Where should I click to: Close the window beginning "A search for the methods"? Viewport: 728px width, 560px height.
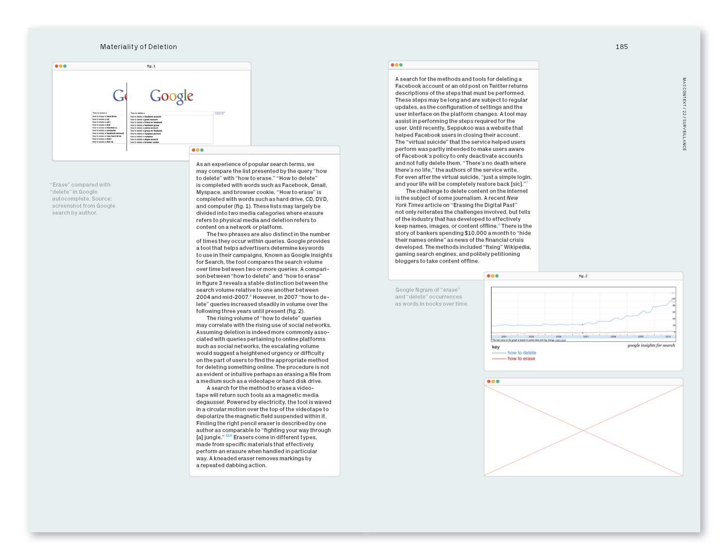[392, 65]
